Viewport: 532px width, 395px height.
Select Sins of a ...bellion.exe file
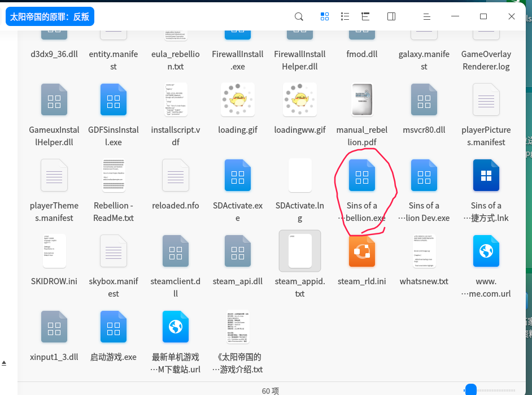tap(361, 175)
